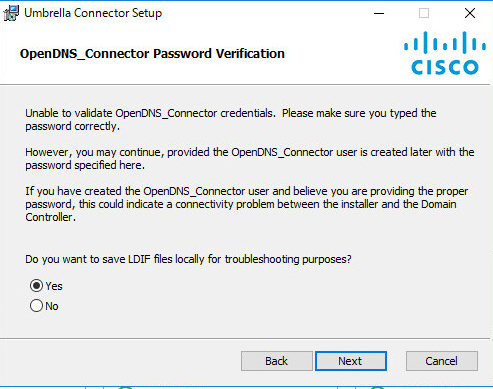Image resolution: width=493 pixels, height=389 pixels.
Task: Click the "Unable to validate" message paragraph
Action: tap(231, 120)
